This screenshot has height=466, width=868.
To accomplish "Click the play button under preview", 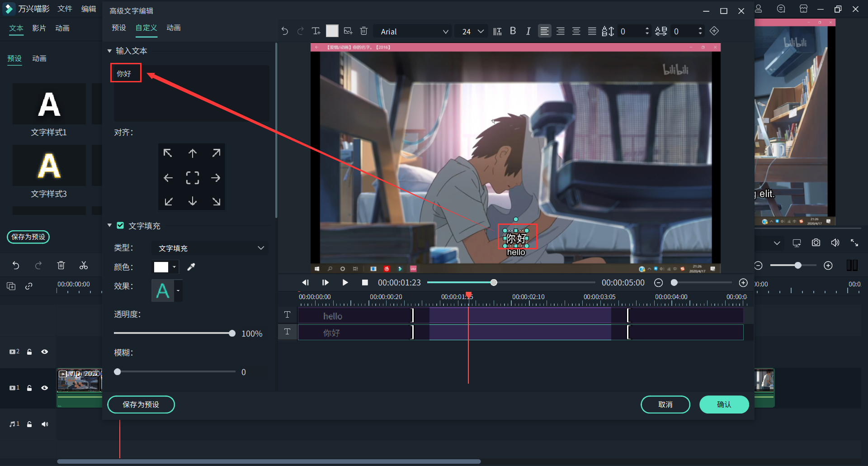I will (x=345, y=282).
